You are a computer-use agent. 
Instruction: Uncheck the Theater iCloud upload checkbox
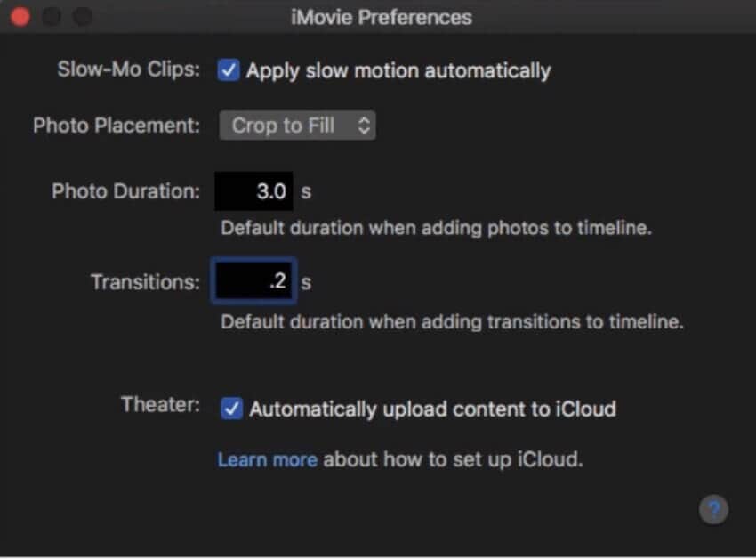231,409
